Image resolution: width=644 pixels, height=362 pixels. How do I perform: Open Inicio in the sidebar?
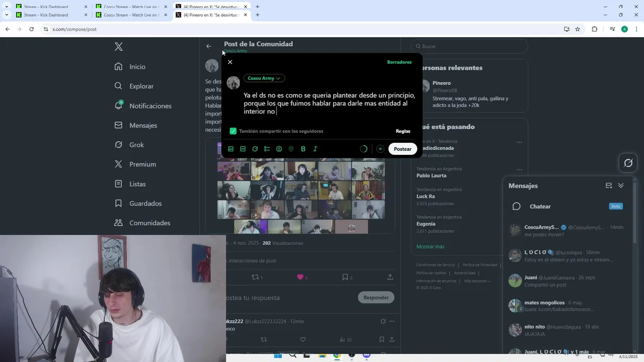[x=130, y=66]
